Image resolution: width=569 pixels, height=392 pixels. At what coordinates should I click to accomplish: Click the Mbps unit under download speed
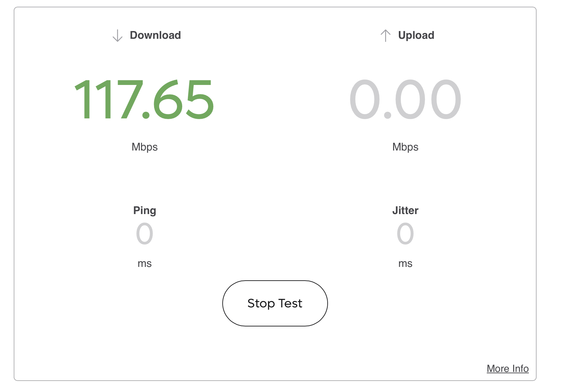click(144, 147)
